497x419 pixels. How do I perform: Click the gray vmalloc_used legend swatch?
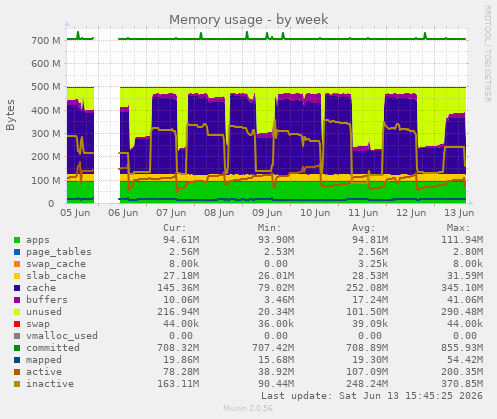coord(17,336)
